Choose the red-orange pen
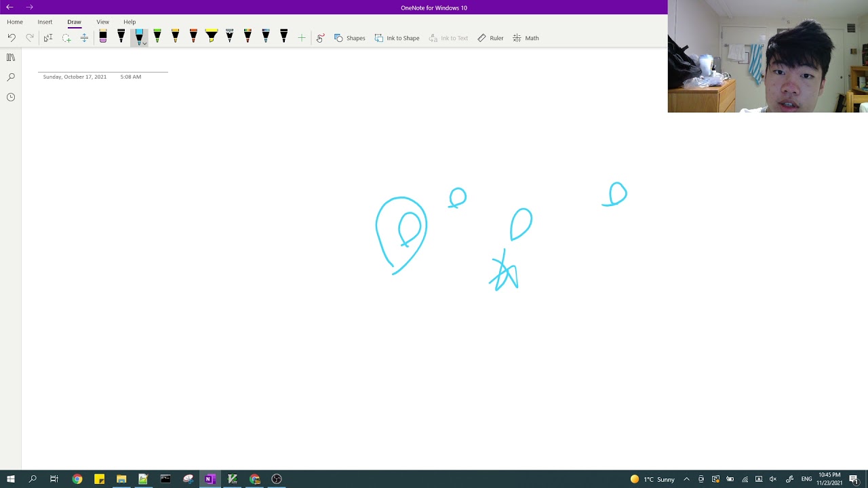Screen dimensions: 868x488 [193, 37]
